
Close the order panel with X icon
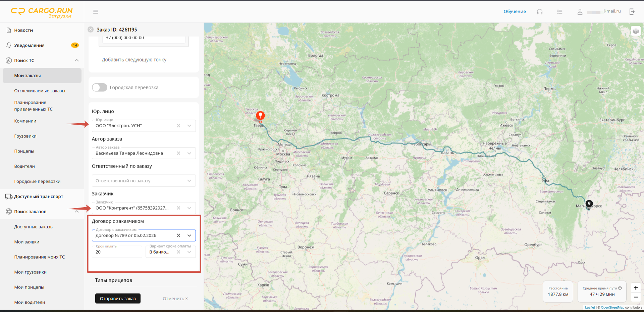click(x=91, y=30)
